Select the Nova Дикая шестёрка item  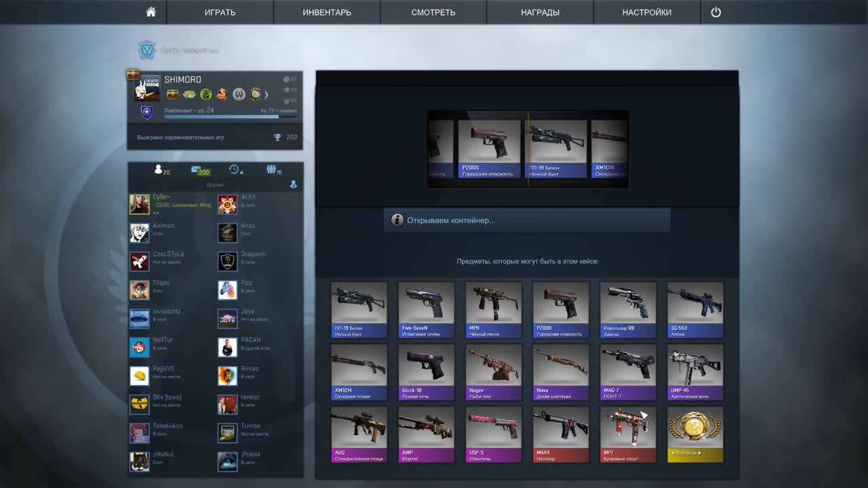coord(561,372)
